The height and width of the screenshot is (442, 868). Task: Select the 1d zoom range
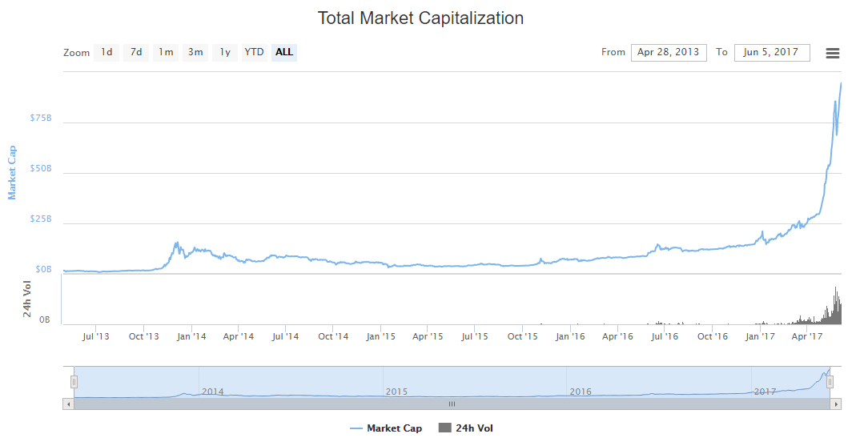coord(106,53)
